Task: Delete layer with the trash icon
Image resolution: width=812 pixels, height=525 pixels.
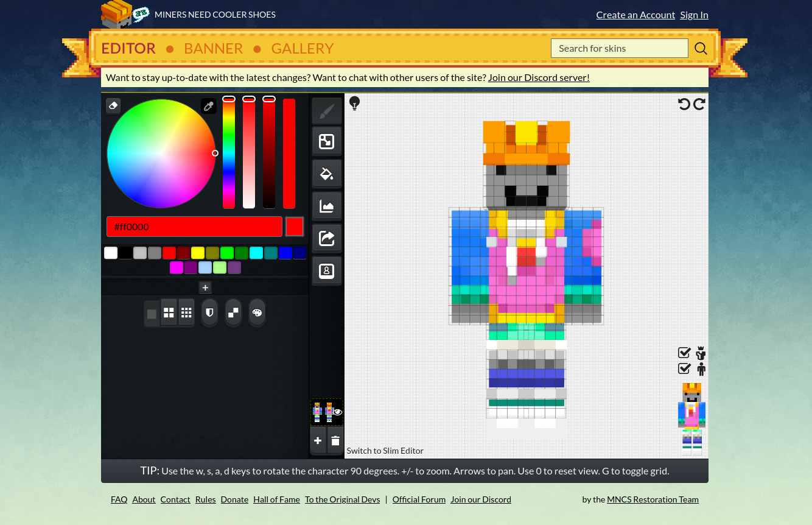Action: pos(335,440)
